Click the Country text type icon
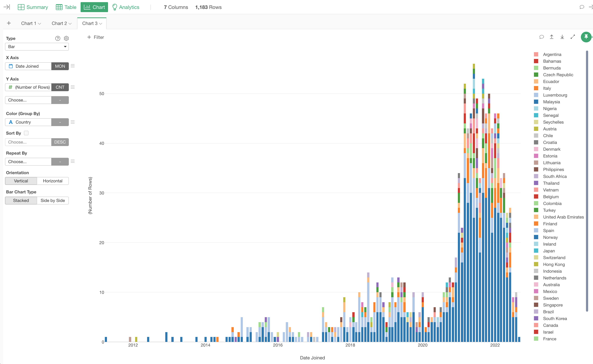 click(11, 122)
